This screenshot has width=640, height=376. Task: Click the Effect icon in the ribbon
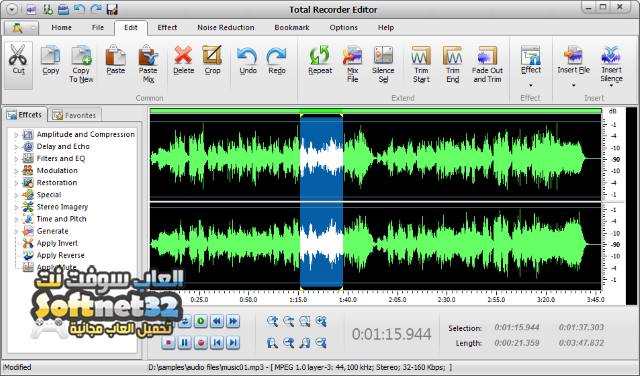pos(531,56)
